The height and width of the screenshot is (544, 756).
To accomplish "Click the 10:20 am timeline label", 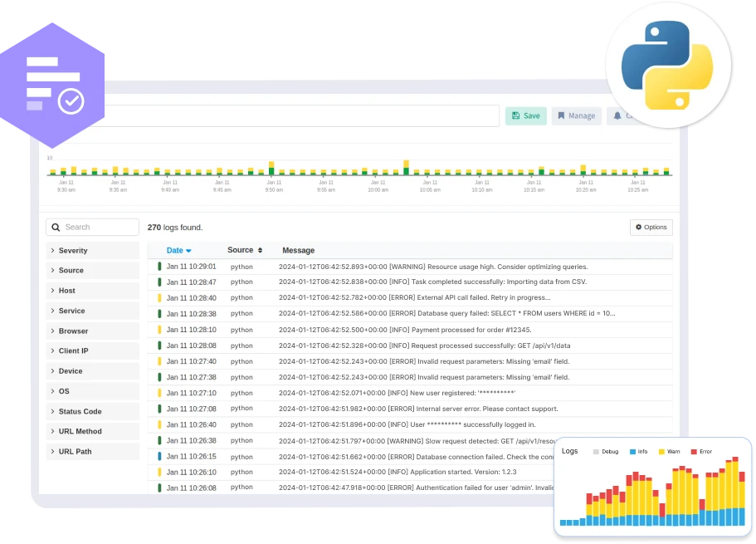I will (586, 186).
